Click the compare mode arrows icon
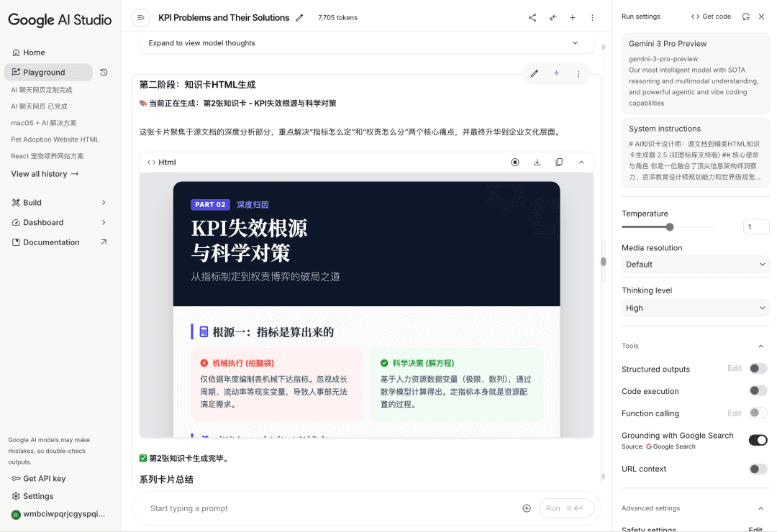777x532 pixels. pos(553,18)
